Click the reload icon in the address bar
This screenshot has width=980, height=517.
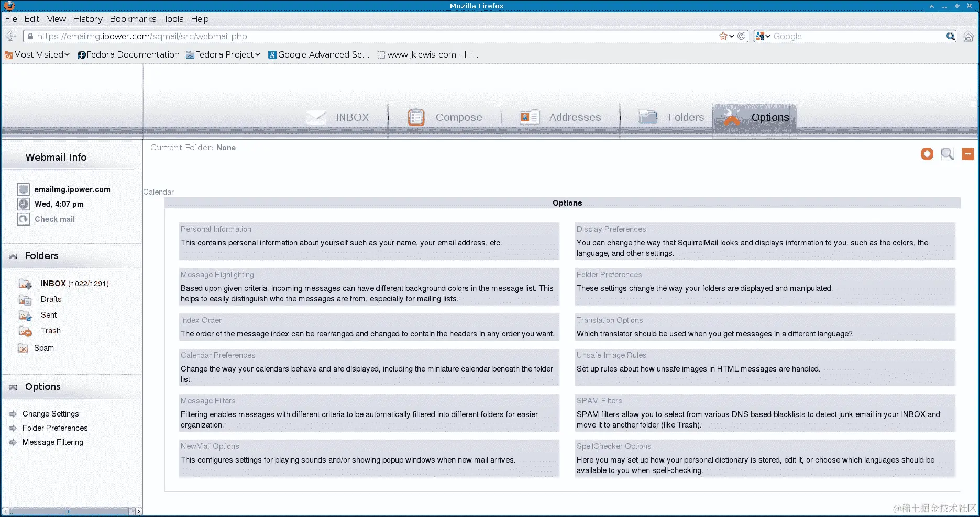pos(742,36)
